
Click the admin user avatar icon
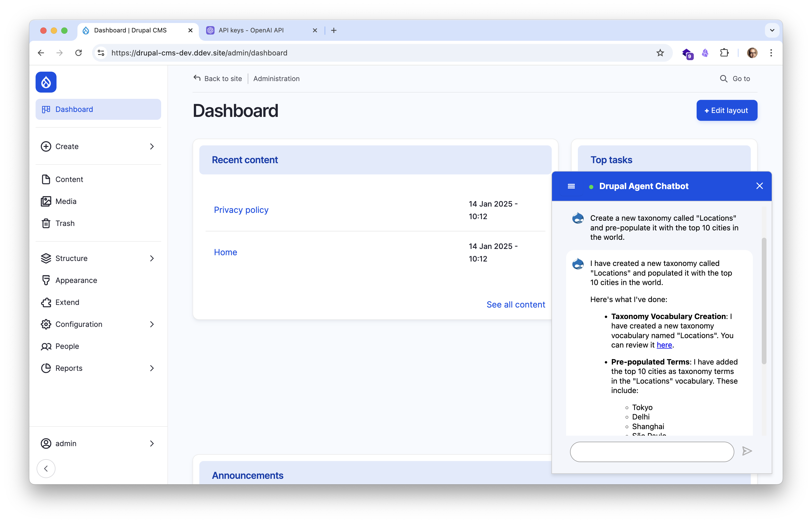(x=46, y=444)
